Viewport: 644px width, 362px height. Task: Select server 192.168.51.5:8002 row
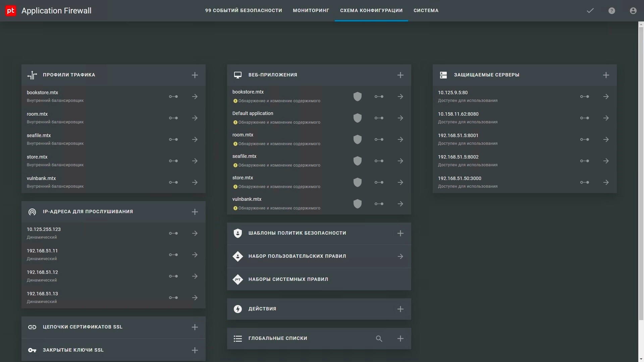[525, 161]
